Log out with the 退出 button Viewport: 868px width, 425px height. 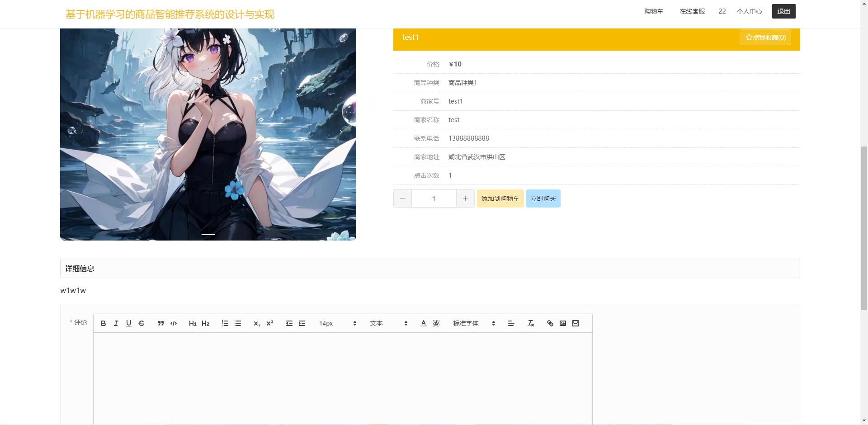784,11
